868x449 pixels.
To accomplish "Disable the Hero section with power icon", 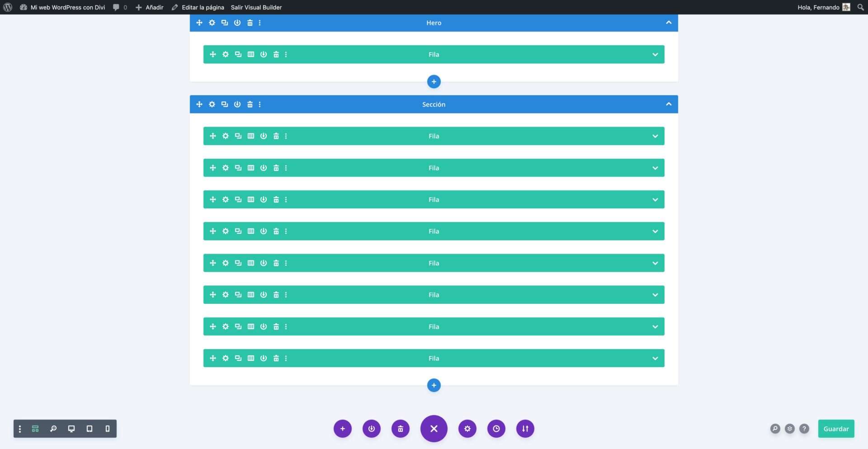I will [237, 23].
